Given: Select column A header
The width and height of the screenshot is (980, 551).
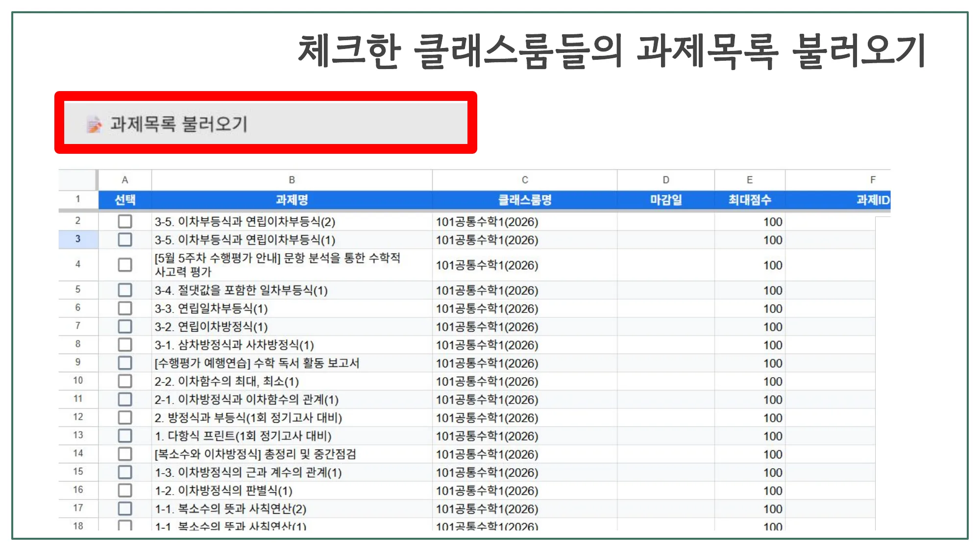Looking at the screenshot, I should (125, 180).
